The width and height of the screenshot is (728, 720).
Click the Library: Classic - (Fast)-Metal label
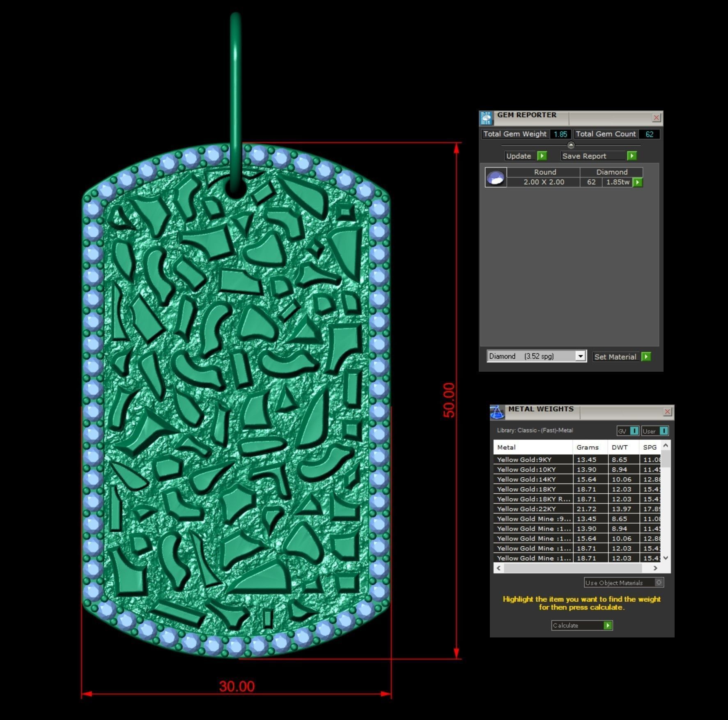click(x=535, y=430)
